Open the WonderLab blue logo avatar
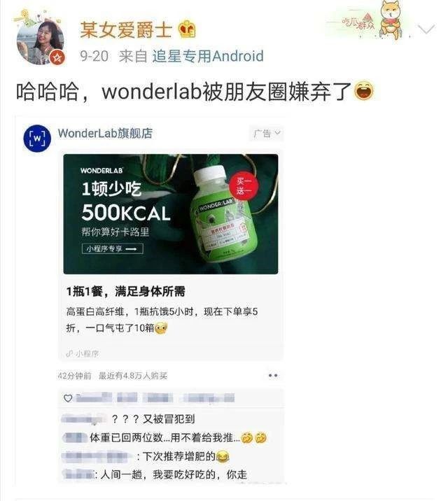448x501 pixels. point(37,139)
